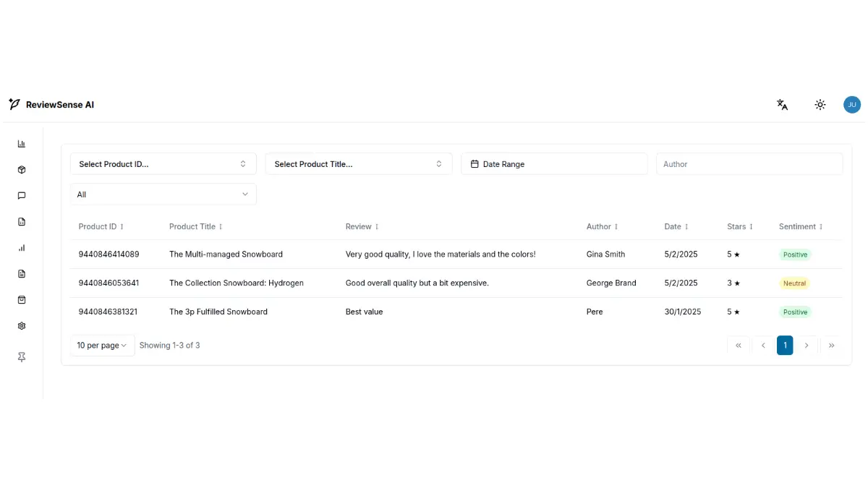Click the signal bars analytics sidebar icon

click(22, 248)
